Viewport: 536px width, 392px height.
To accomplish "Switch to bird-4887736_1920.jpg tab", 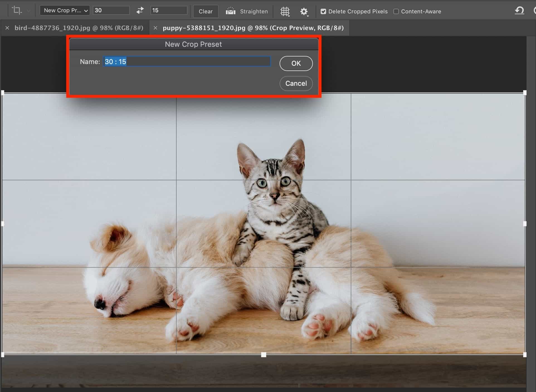I will 79,28.
